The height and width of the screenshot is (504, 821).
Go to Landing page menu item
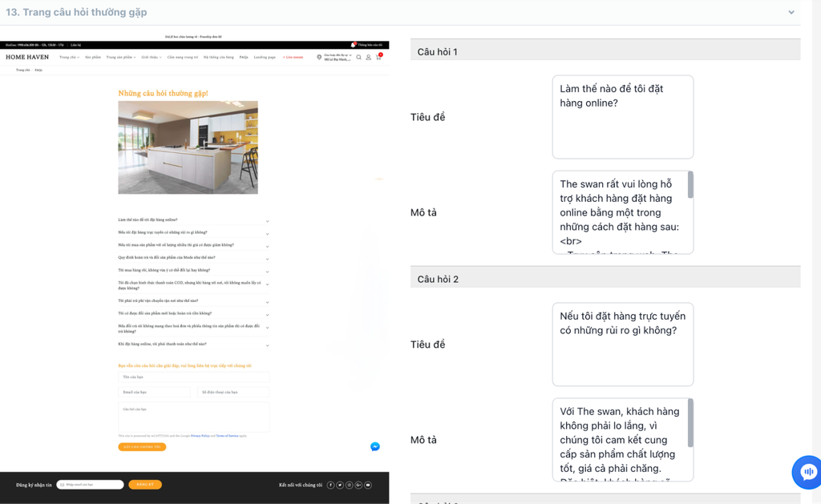pos(265,58)
